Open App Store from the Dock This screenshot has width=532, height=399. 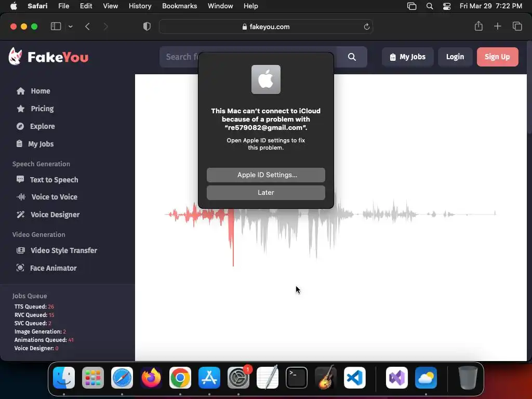pos(209,378)
